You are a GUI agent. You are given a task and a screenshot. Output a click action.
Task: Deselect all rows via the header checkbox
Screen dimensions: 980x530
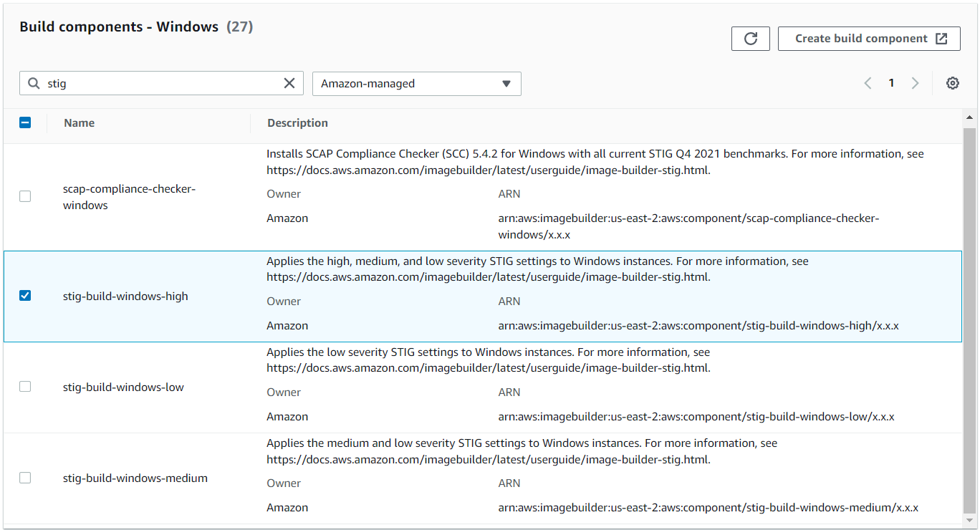coord(25,122)
